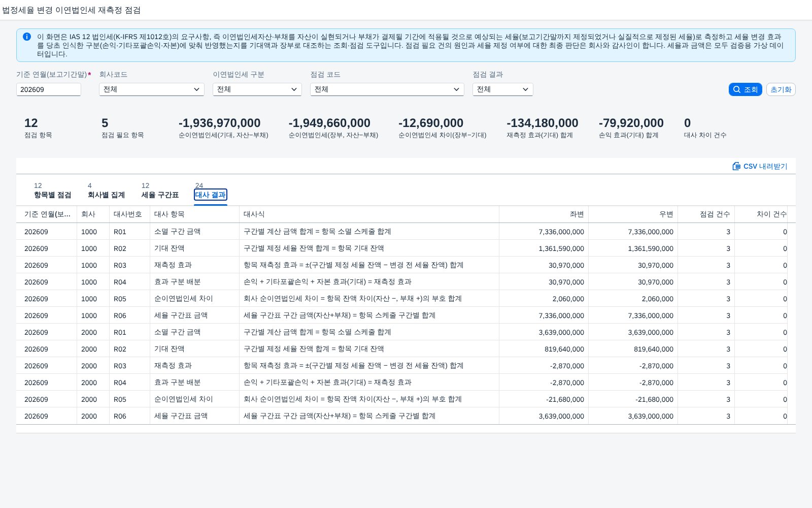The height and width of the screenshot is (508, 812).
Task: Expand the 이연법인세 구분 dropdown
Action: pos(257,89)
